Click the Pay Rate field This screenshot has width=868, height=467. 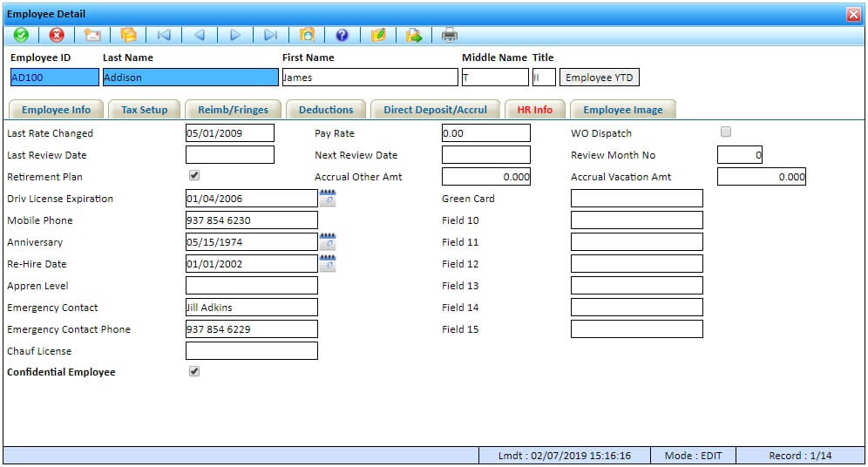click(x=486, y=132)
